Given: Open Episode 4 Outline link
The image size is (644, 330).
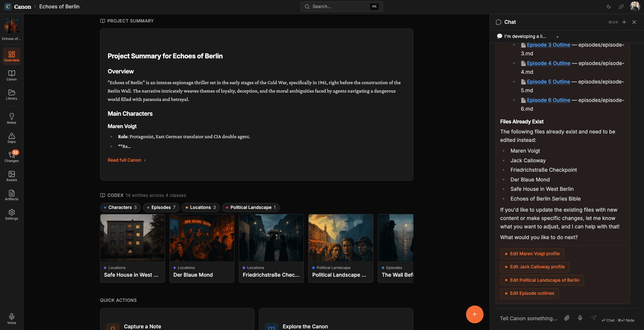Looking at the screenshot, I should (548, 63).
